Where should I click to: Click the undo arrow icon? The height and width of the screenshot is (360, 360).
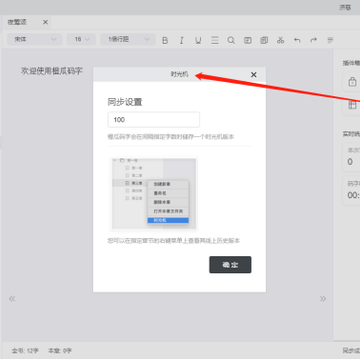click(297, 40)
